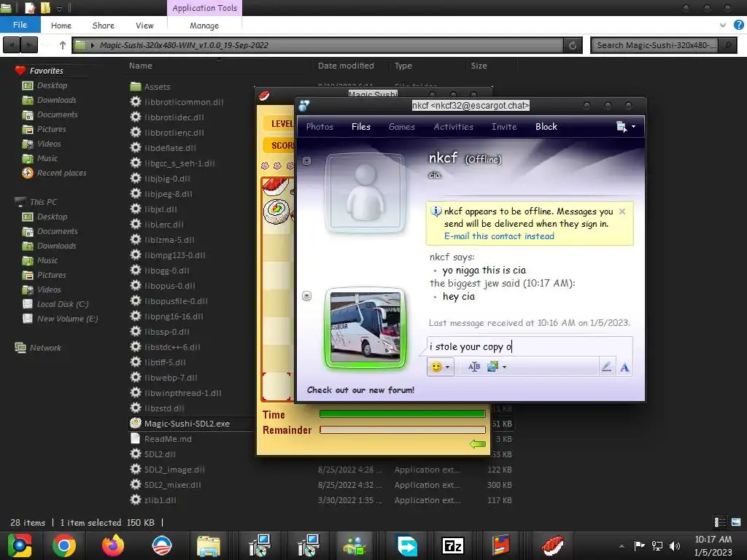Expand your own display picture options arrow

pyautogui.click(x=307, y=296)
